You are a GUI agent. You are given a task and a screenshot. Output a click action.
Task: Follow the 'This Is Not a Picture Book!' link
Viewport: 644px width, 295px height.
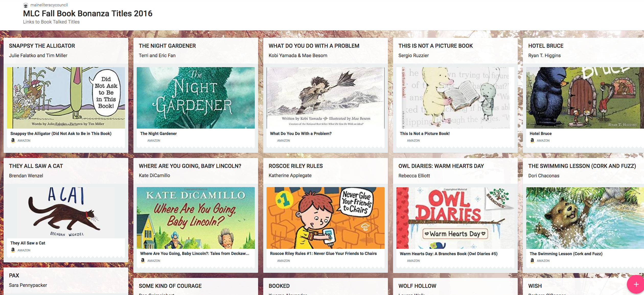[425, 133]
